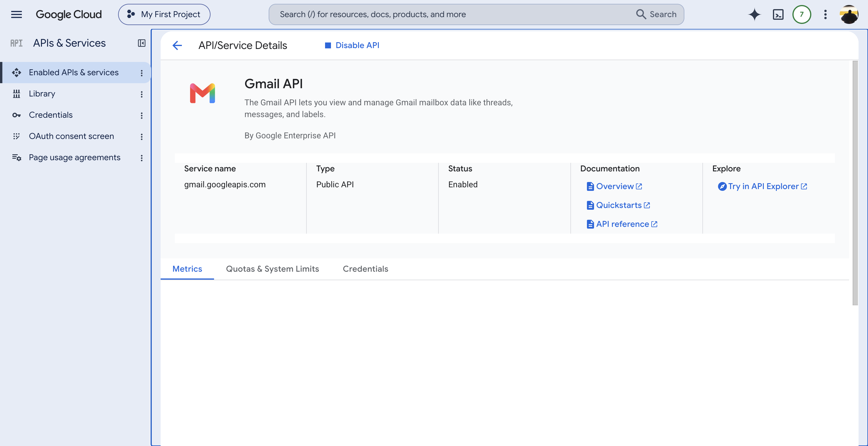Click the Google Cloud logo
The width and height of the screenshot is (868, 446).
[69, 14]
